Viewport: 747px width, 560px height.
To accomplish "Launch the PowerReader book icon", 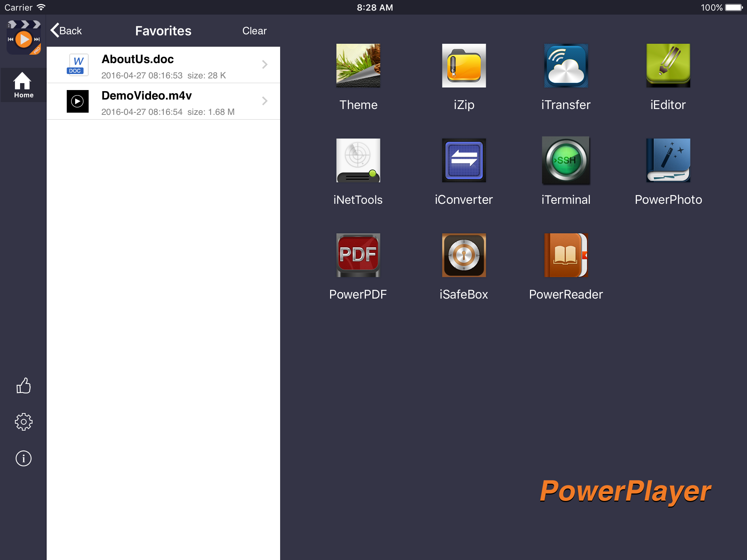I will coord(566,255).
